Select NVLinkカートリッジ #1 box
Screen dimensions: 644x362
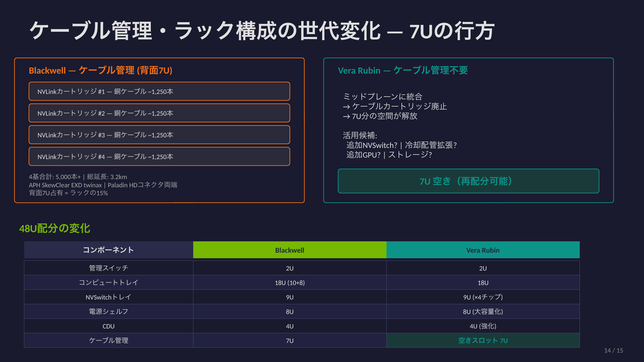[159, 91]
